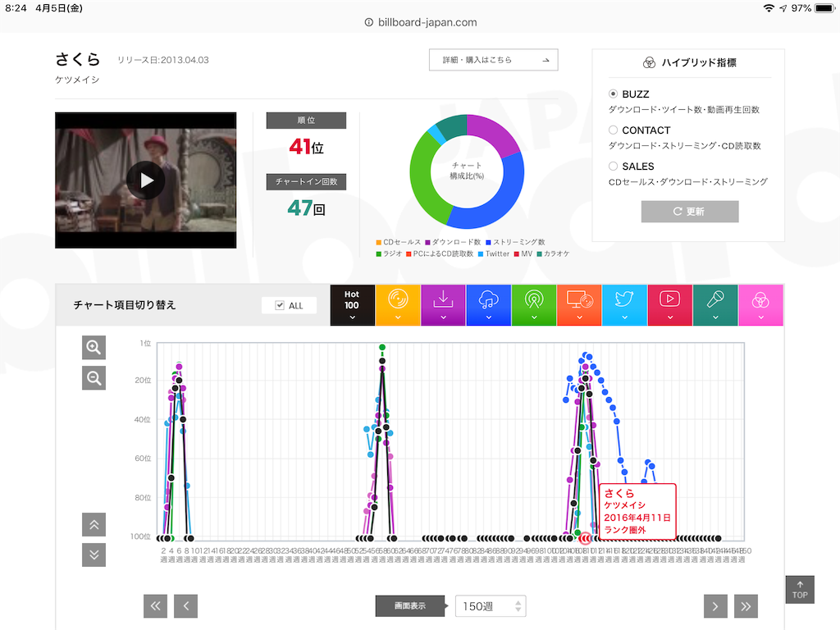Click the double chevron up icon

coord(94,524)
